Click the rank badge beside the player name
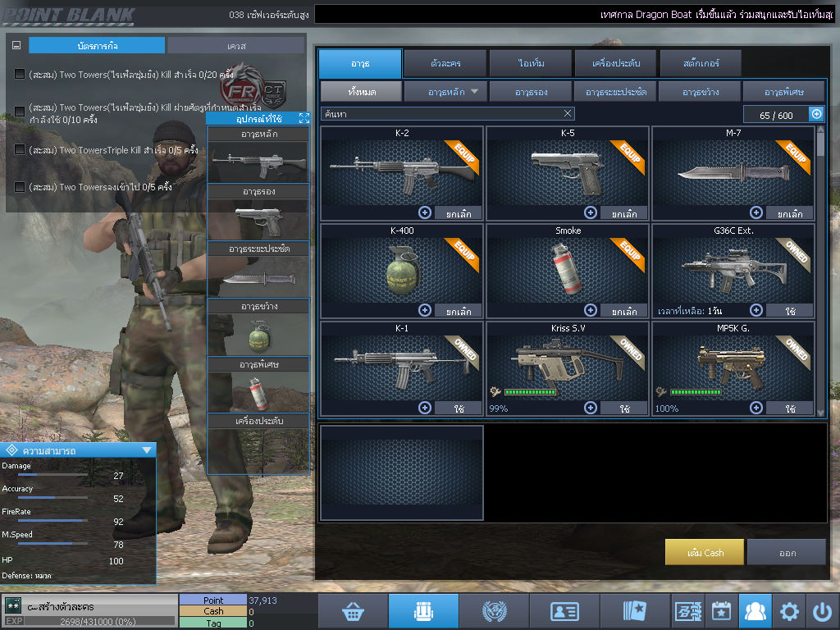Screen dimensions: 840x630 13,606
